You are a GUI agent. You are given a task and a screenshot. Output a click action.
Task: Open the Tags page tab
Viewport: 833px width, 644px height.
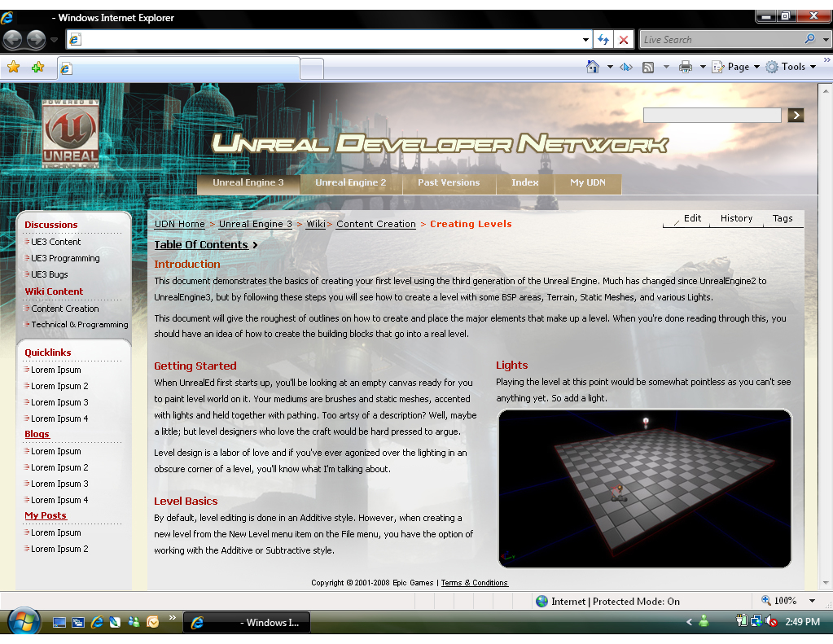[783, 218]
